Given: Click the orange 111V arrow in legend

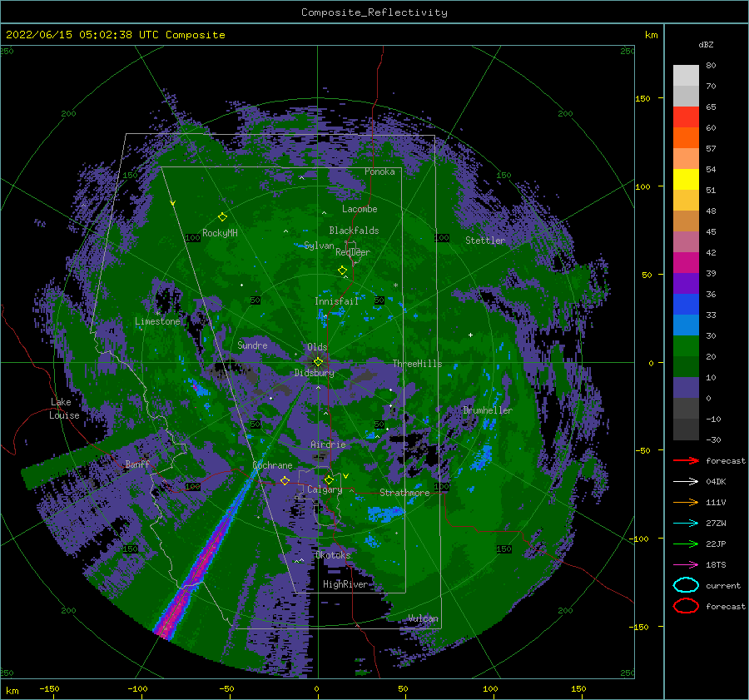Looking at the screenshot, I should 686,502.
